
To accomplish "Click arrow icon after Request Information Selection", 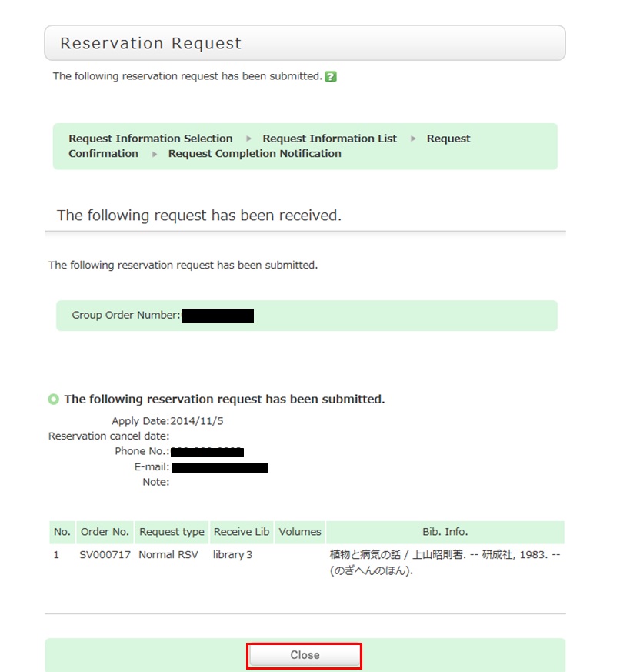I will click(x=248, y=139).
